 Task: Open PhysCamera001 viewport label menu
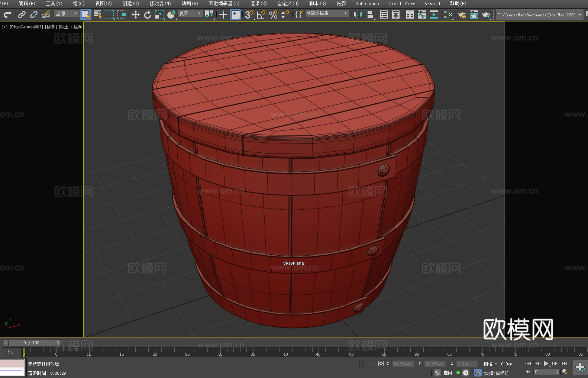coord(26,27)
